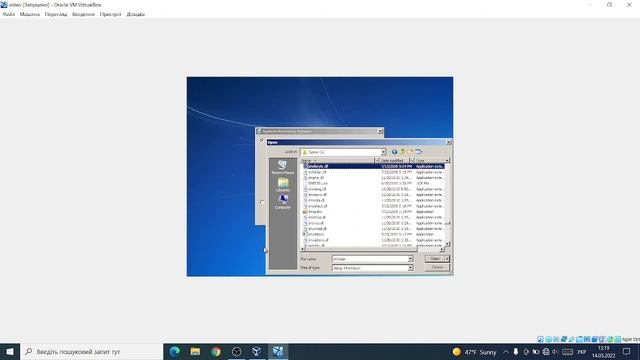Click the blue Back navigation icon in Open dialog
The image size is (640, 360).
394,152
